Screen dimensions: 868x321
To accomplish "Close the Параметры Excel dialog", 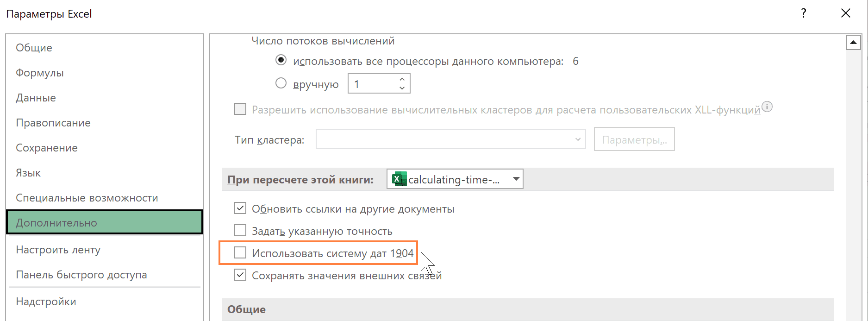I will point(845,13).
